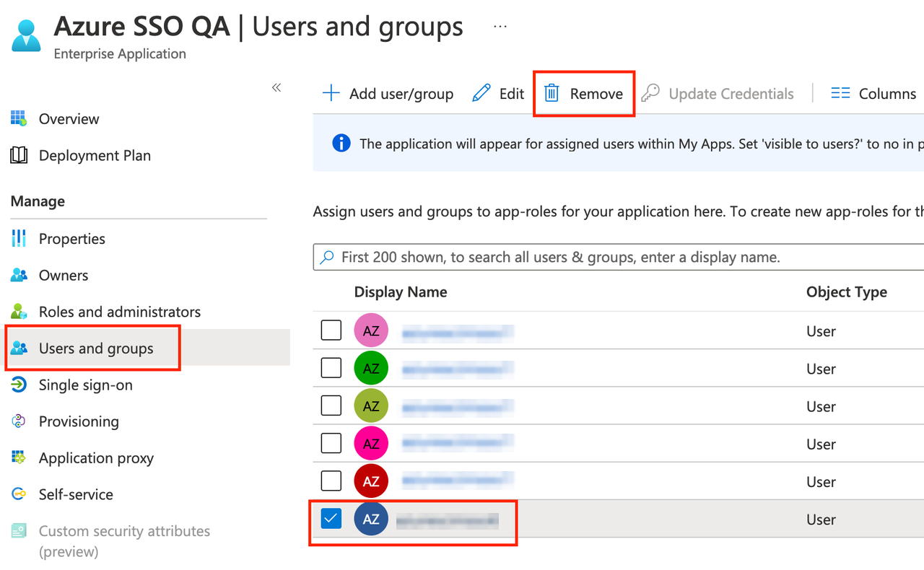Click the magenta AZ avatar
The image size is (924, 570).
pyautogui.click(x=371, y=443)
